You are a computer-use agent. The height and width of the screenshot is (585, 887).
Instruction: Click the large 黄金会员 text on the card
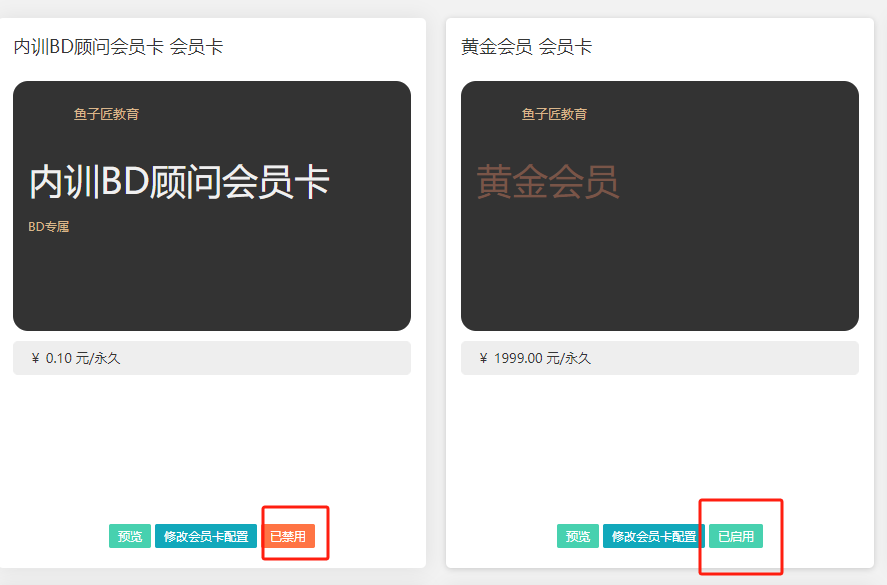click(548, 182)
